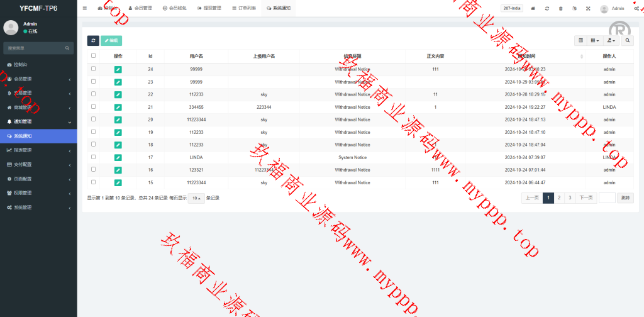644x317 pixels.
Task: Open the page size dropdown showing 10
Action: (196, 198)
